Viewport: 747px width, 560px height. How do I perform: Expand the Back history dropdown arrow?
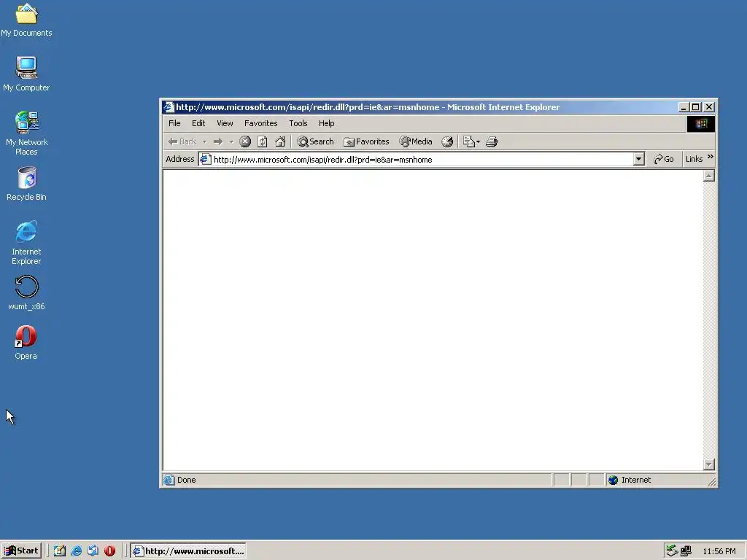[204, 142]
